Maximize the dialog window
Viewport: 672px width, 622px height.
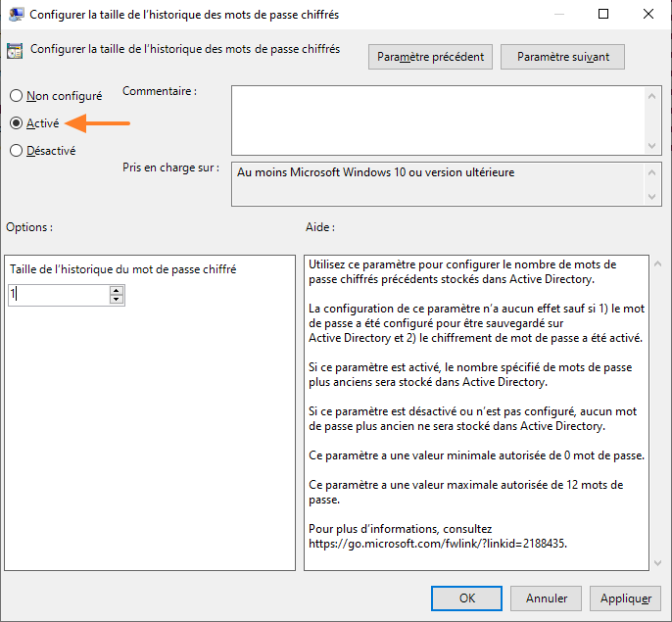(x=603, y=14)
